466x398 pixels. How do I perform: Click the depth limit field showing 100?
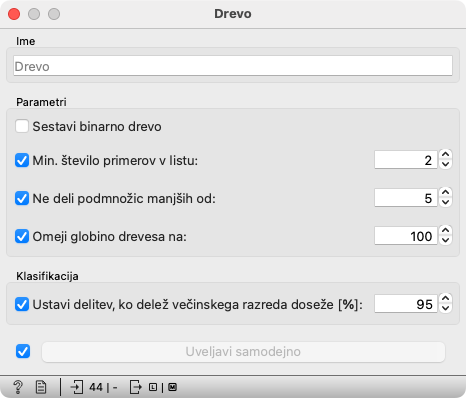click(406, 236)
